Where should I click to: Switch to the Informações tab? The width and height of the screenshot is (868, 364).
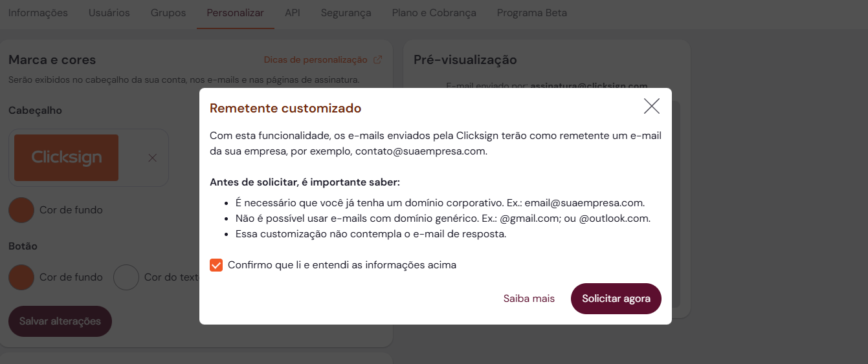38,13
